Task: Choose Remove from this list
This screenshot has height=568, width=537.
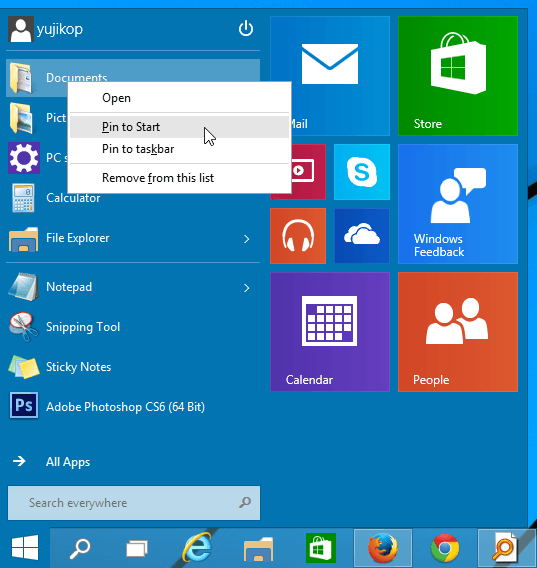Action: [179, 178]
